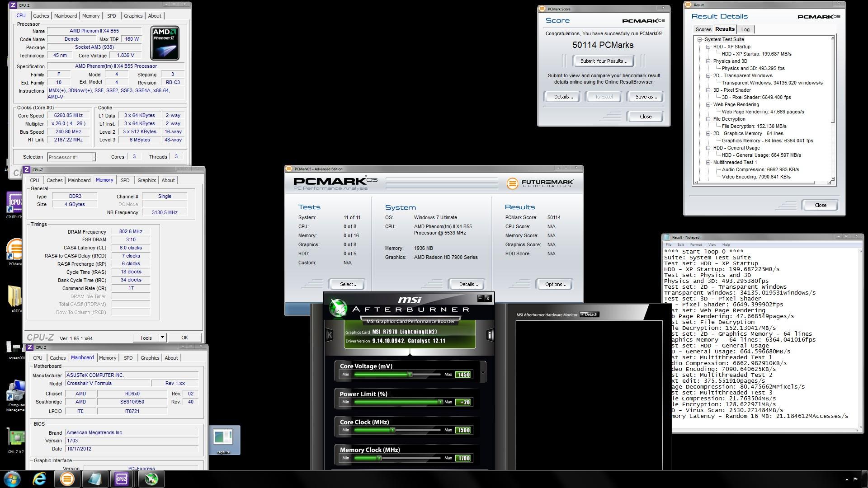Select the capture file icon on desktop
This screenshot has width=868, height=488.
[224, 440]
